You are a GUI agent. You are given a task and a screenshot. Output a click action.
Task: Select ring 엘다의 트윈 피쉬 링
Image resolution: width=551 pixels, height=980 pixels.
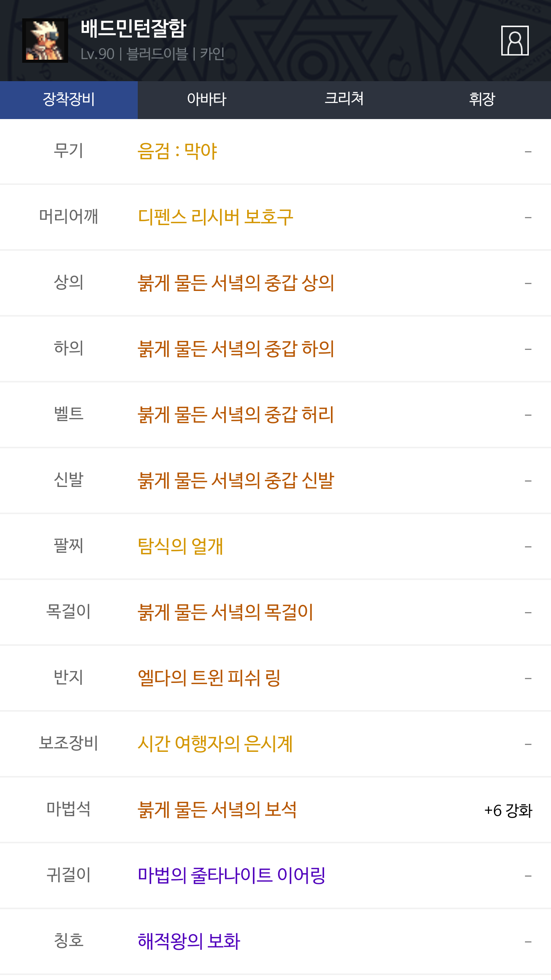click(209, 678)
